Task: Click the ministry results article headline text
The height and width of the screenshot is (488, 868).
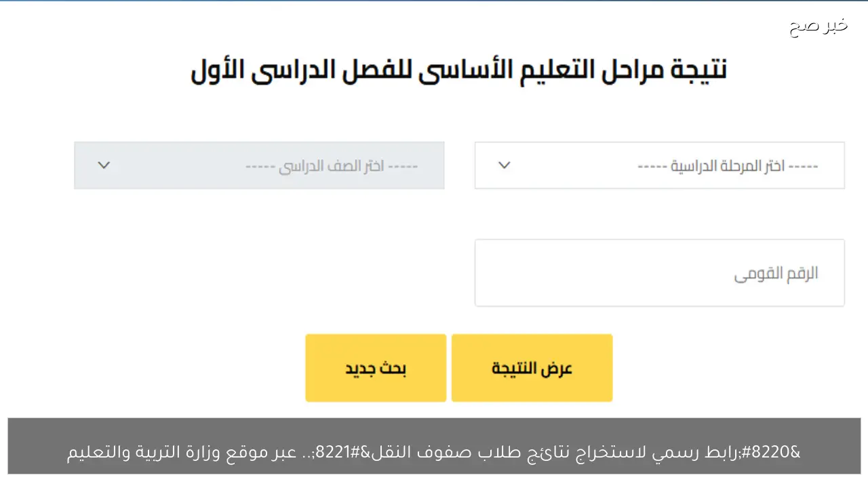Action: point(434,452)
